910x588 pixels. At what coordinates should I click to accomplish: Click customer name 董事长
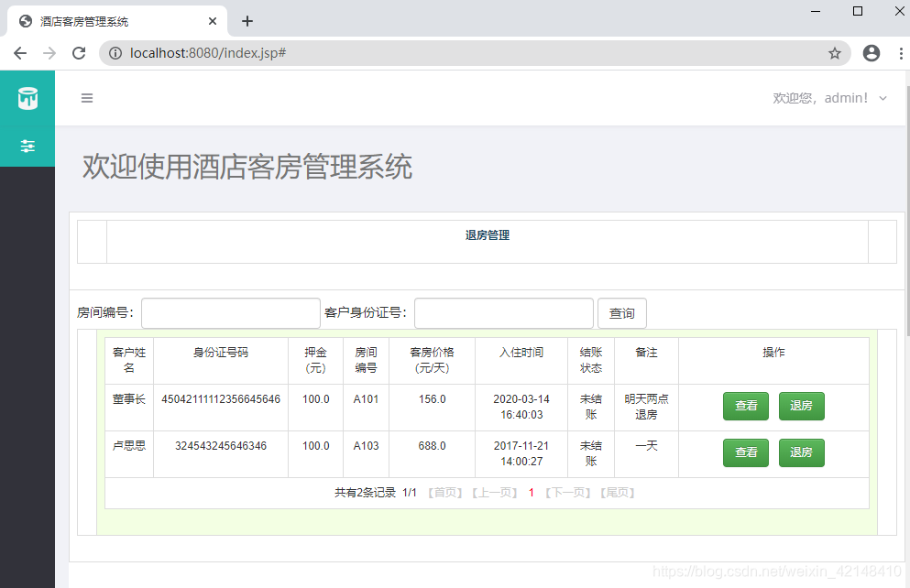click(x=129, y=399)
